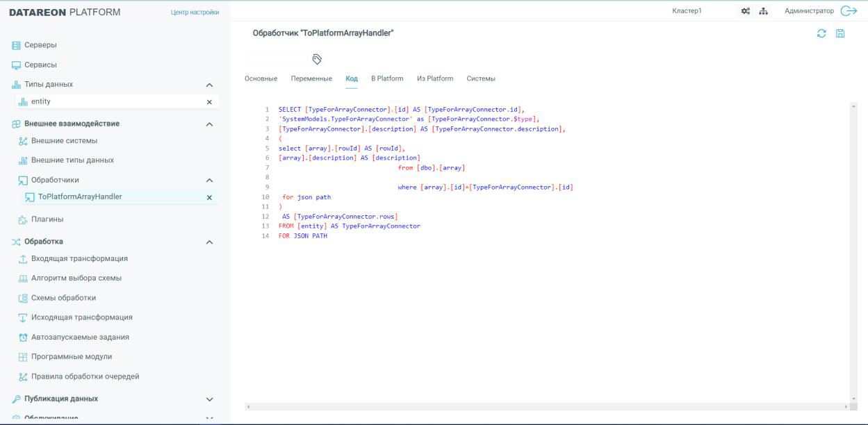Click the network hierarchy icon in top bar

point(763,11)
